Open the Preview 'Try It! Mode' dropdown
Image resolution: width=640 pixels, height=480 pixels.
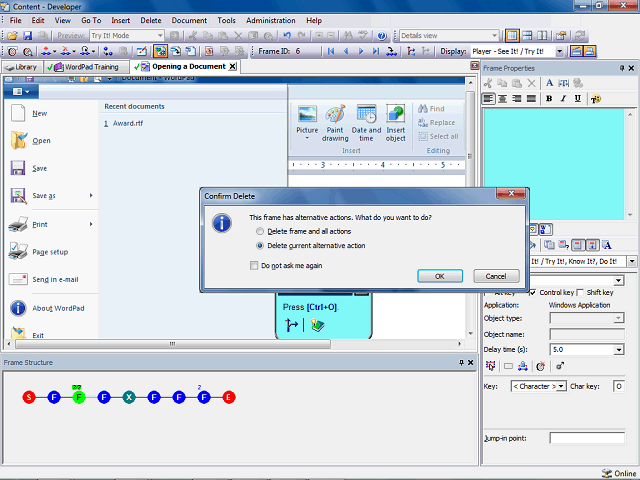(160, 36)
